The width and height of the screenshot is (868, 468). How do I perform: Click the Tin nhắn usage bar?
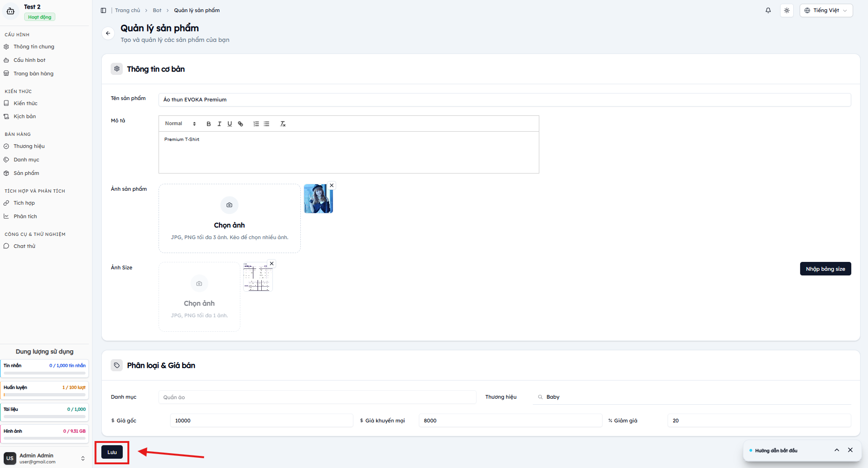click(45, 373)
